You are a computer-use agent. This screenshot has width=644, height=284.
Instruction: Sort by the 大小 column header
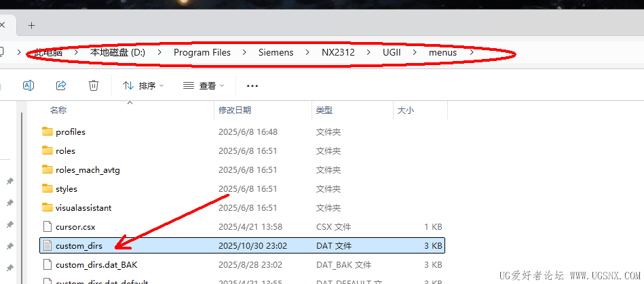tap(406, 110)
